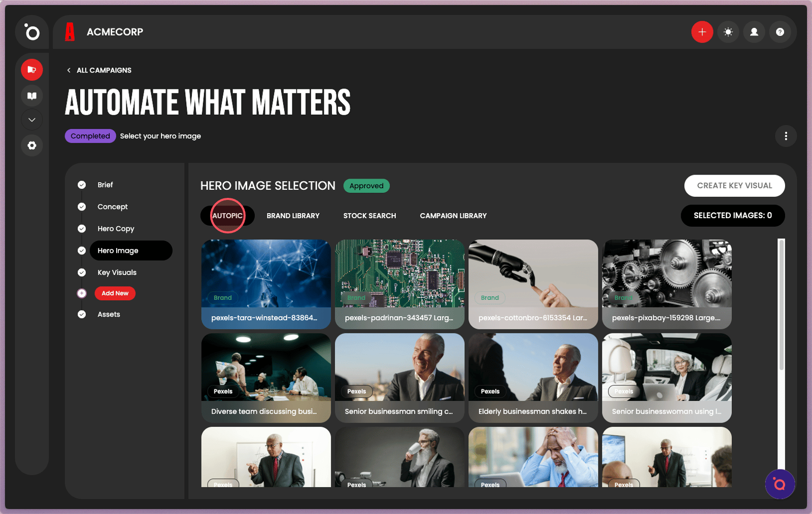Screen dimensions: 812x514
Task: Select the Elderly businessman shakes hands image
Action: [533, 378]
